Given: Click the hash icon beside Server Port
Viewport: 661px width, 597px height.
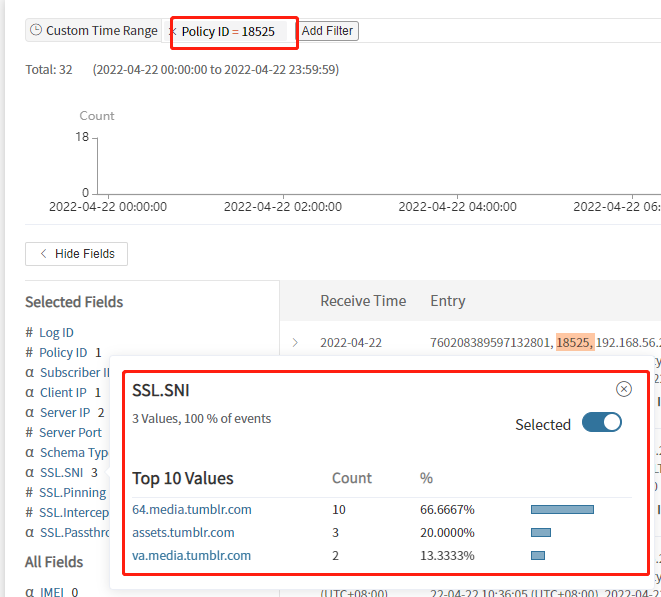Looking at the screenshot, I should pos(29,432).
